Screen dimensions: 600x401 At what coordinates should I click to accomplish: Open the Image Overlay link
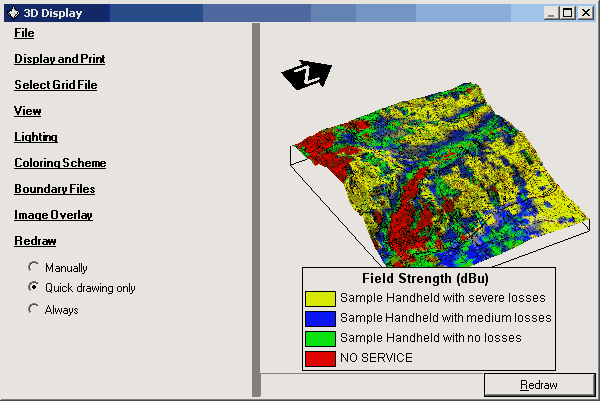coord(54,215)
